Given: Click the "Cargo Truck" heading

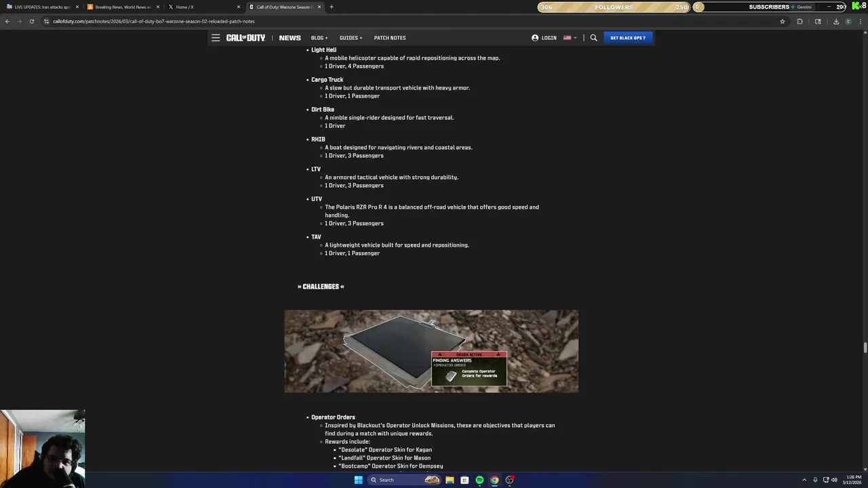Looking at the screenshot, I should (327, 80).
